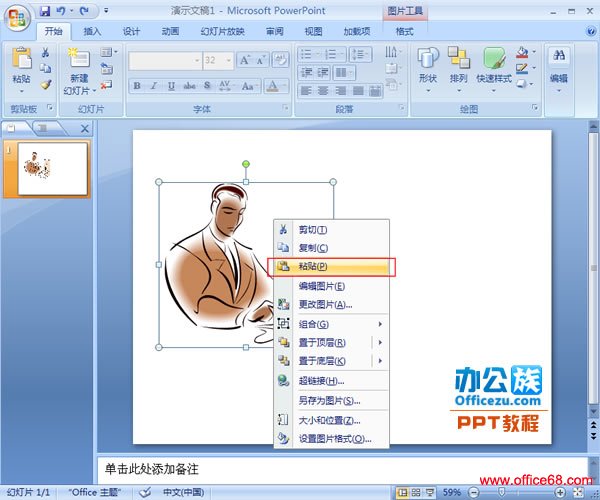This screenshot has height=500, width=600.
Task: Click the Office button logo
Action: pyautogui.click(x=17, y=18)
